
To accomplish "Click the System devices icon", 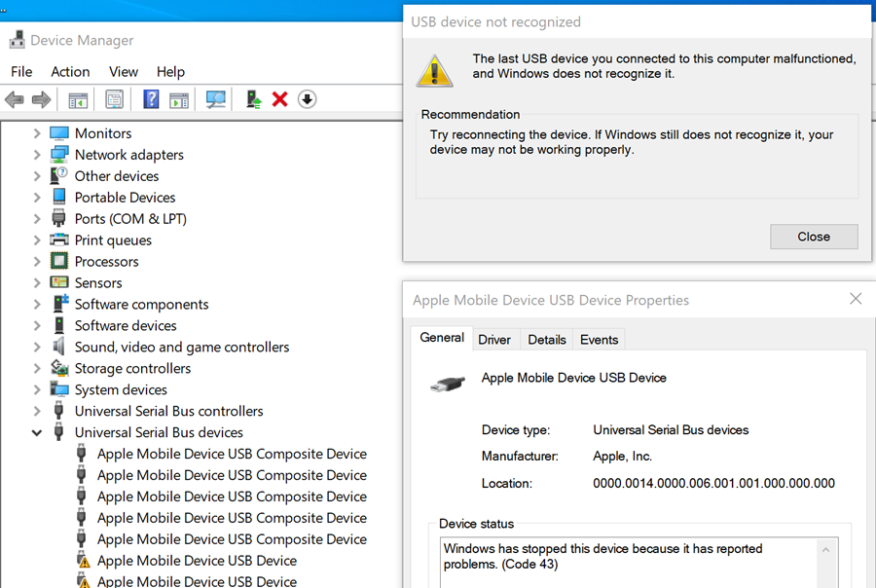I will click(58, 389).
